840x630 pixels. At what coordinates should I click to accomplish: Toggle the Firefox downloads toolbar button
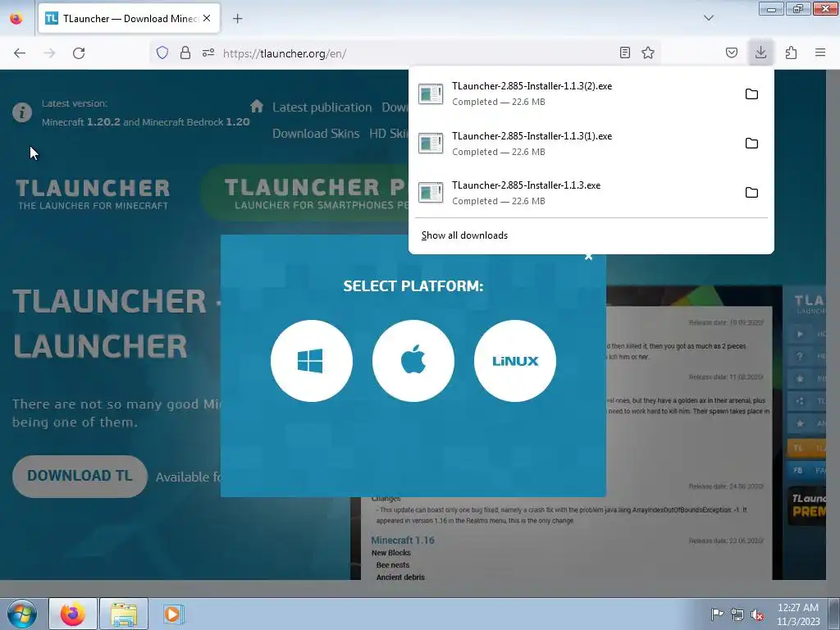pyautogui.click(x=760, y=52)
